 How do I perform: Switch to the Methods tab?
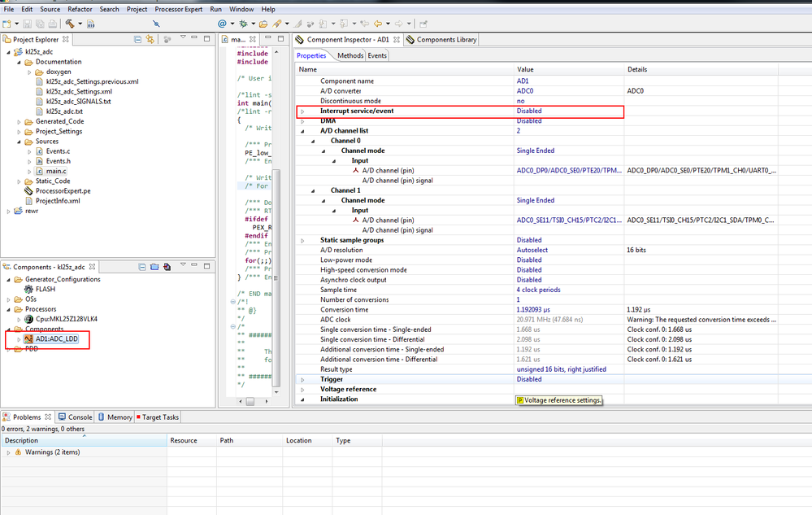pos(350,55)
